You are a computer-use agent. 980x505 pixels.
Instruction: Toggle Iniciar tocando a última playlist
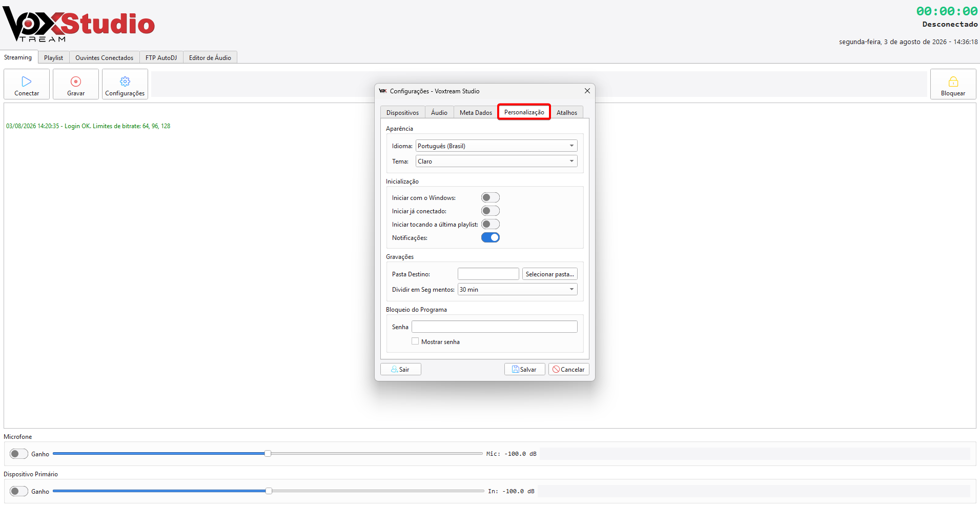click(491, 224)
